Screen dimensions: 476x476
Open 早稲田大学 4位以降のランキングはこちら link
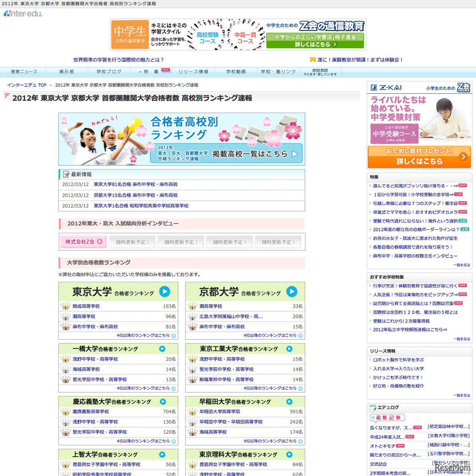coord(270,441)
